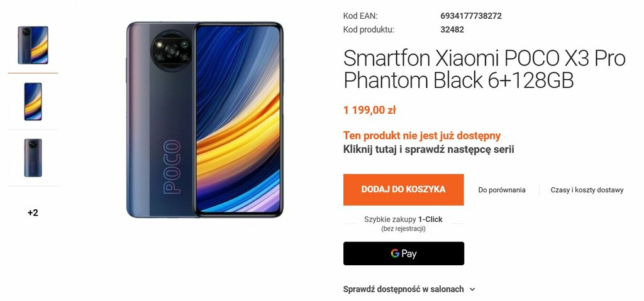Show the +2 additional product images
The image size is (644, 301).
33,213
